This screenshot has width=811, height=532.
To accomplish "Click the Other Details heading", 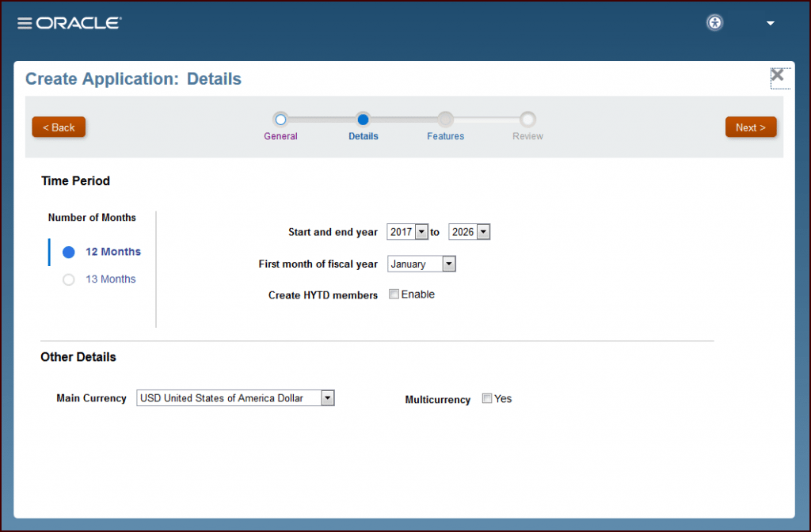I will [78, 357].
